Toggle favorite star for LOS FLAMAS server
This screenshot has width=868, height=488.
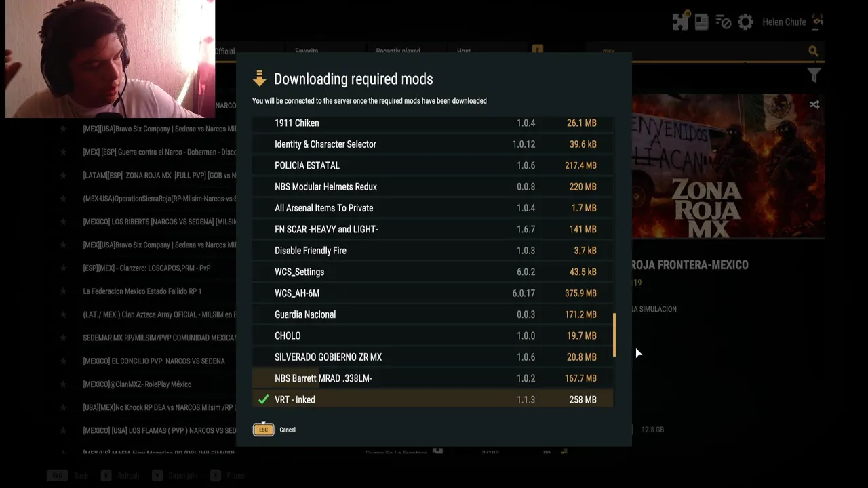click(x=63, y=431)
